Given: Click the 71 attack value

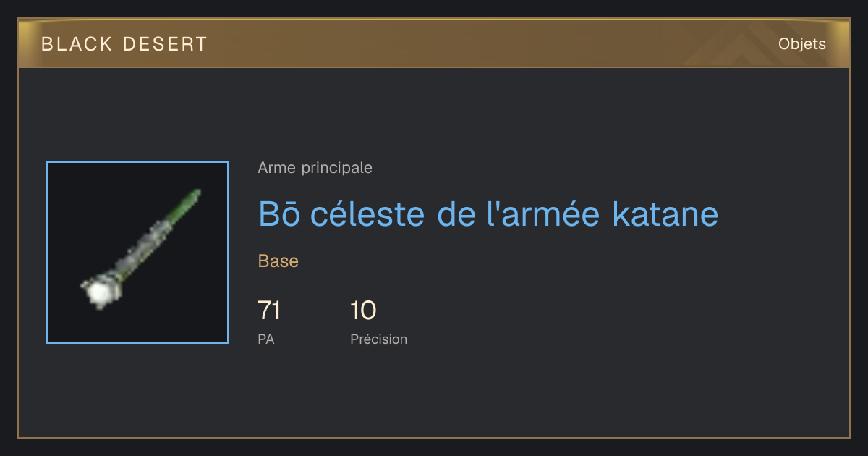Looking at the screenshot, I should (269, 311).
